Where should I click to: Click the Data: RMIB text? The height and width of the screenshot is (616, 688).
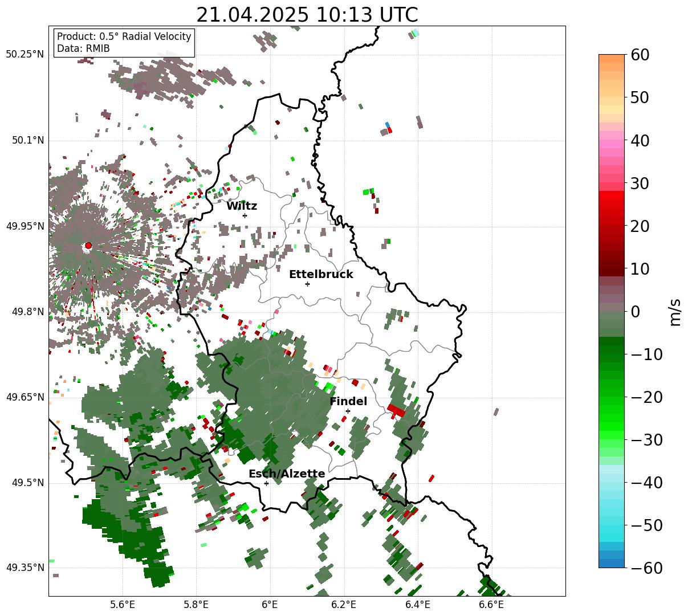(x=83, y=48)
